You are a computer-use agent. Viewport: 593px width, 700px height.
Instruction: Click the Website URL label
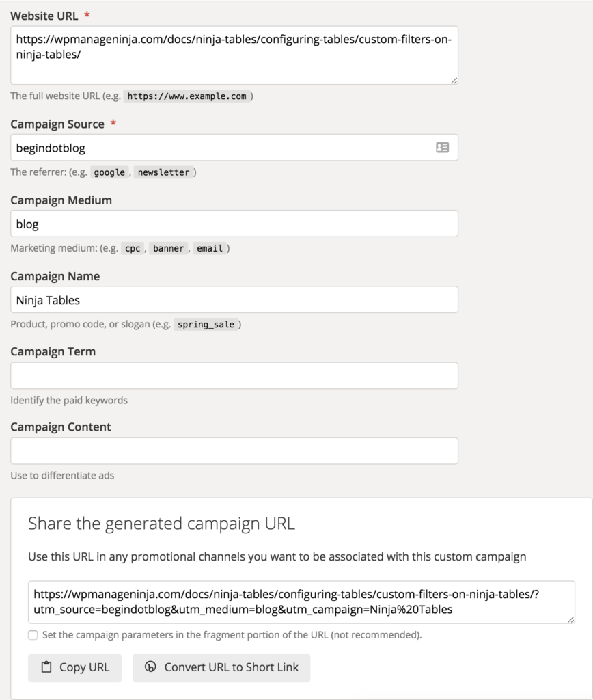pyautogui.click(x=44, y=16)
